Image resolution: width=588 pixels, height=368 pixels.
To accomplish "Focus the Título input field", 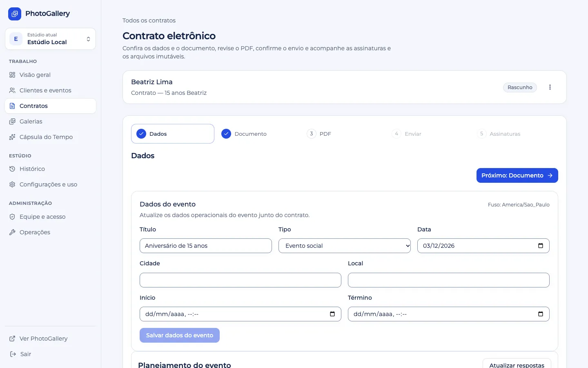I will coord(206,246).
